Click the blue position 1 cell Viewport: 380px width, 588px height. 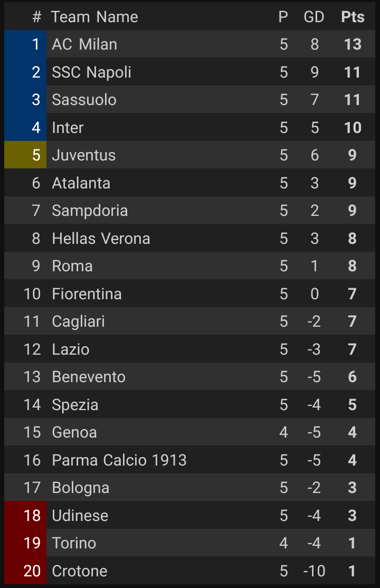tap(25, 44)
